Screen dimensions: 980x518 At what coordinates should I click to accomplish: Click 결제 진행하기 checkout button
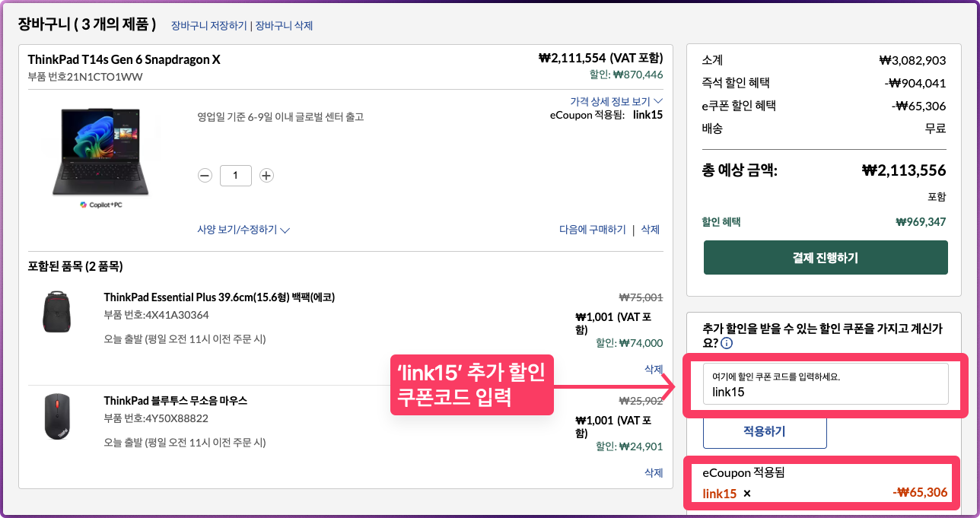[x=826, y=258]
